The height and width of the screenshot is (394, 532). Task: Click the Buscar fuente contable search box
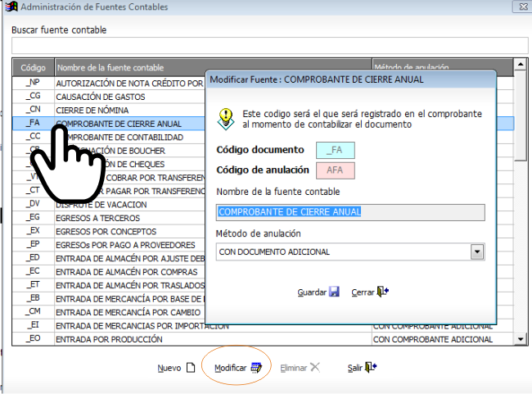pyautogui.click(x=270, y=46)
